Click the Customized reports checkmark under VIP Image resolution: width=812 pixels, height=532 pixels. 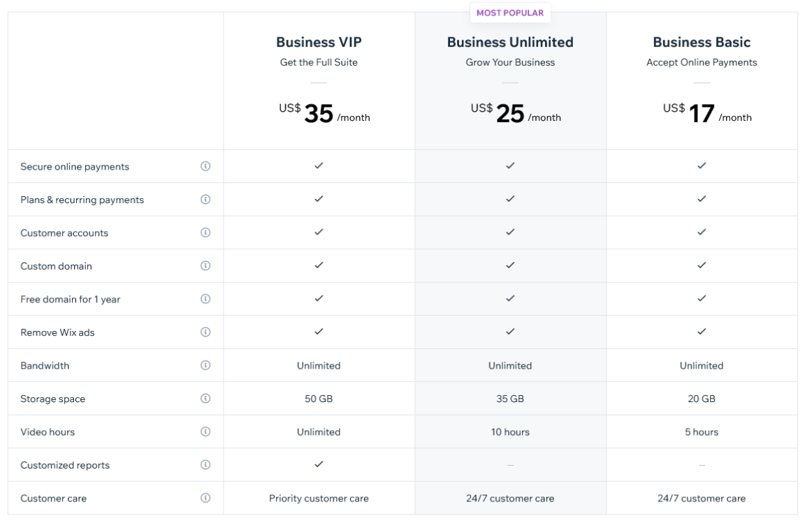point(319,464)
